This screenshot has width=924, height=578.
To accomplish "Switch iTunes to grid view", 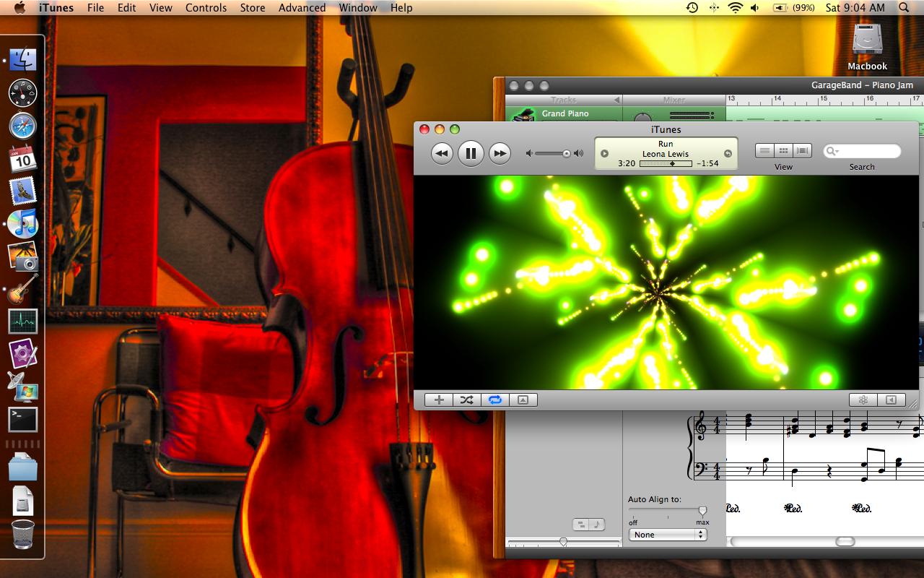I will tap(783, 151).
